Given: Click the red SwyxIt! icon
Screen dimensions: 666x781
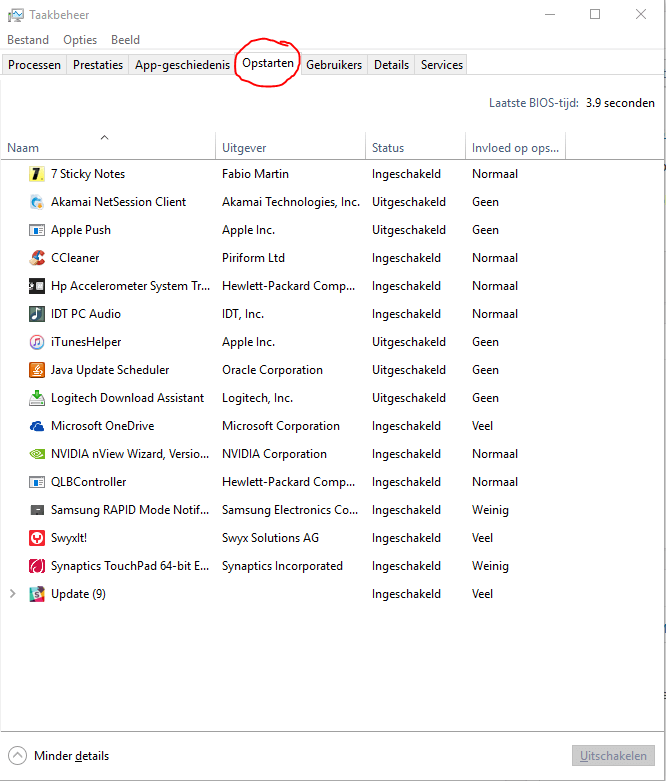Looking at the screenshot, I should [x=37, y=538].
